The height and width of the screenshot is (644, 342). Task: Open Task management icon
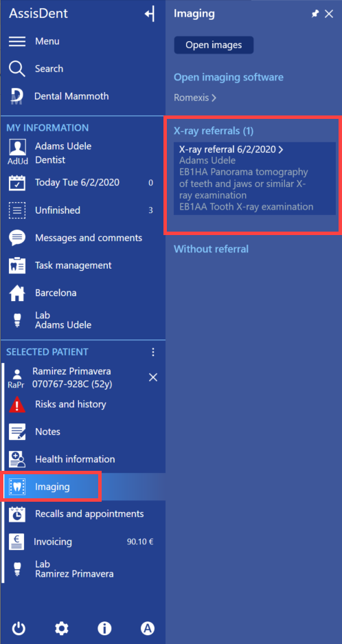(17, 265)
